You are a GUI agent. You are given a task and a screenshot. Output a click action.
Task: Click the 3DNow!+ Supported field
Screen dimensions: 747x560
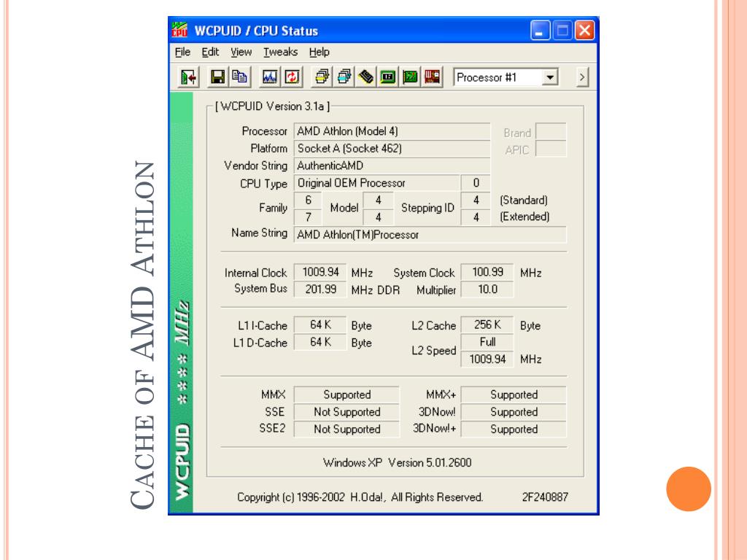click(x=514, y=429)
